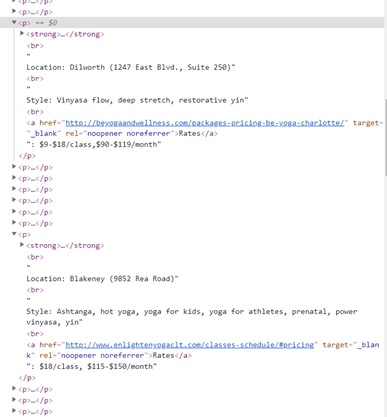The width and height of the screenshot is (387, 417).
Task: Select the 'Style: Ashtanga, hot yoga' text node
Action: (x=192, y=317)
